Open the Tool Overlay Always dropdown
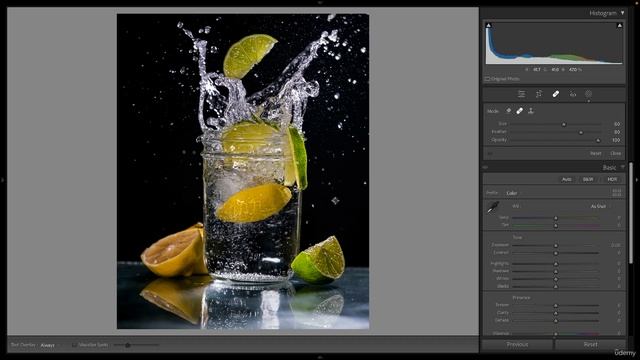Screen dimensions: 640x360 pyautogui.click(x=50, y=345)
